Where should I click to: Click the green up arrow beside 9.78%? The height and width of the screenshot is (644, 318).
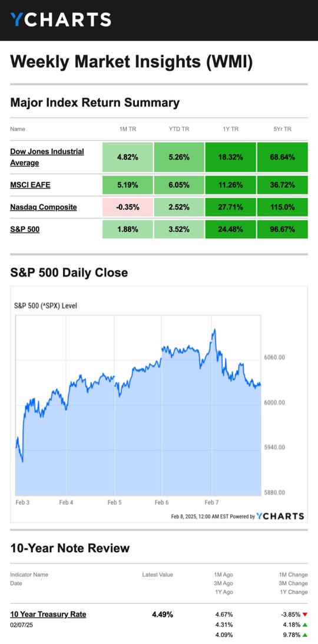pos(305,635)
